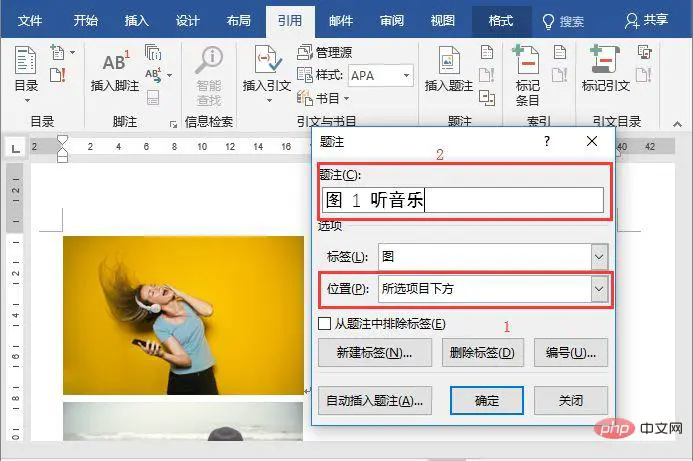Click the tab selector icon left of the ruler
Image resolution: width=693 pixels, height=461 pixels.
[x=15, y=149]
